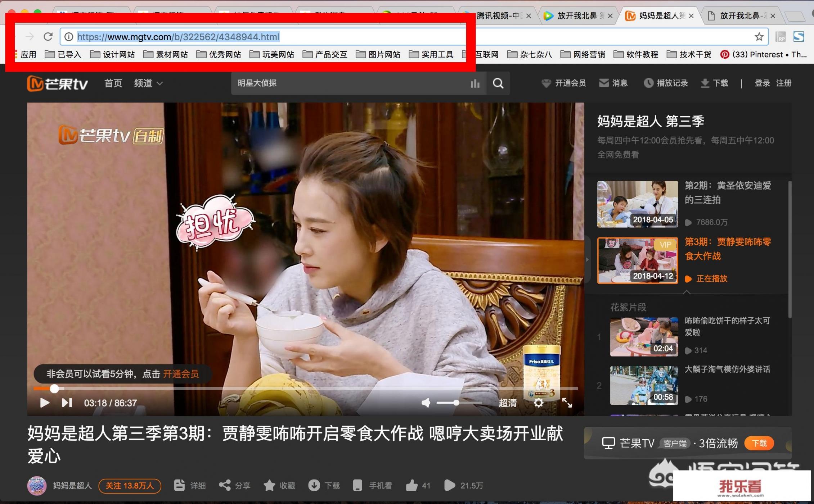This screenshot has width=814, height=504.
Task: Skip to next episode with the next icon
Action: (67, 403)
